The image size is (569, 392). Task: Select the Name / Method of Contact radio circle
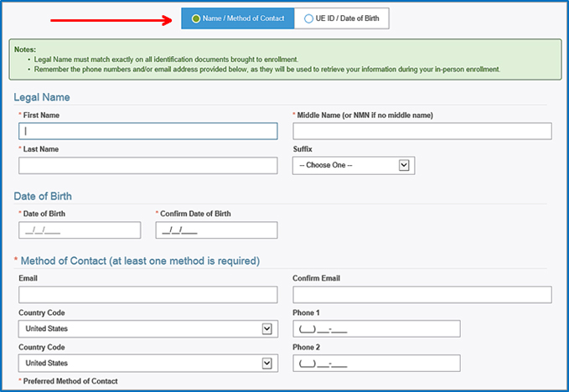point(195,18)
